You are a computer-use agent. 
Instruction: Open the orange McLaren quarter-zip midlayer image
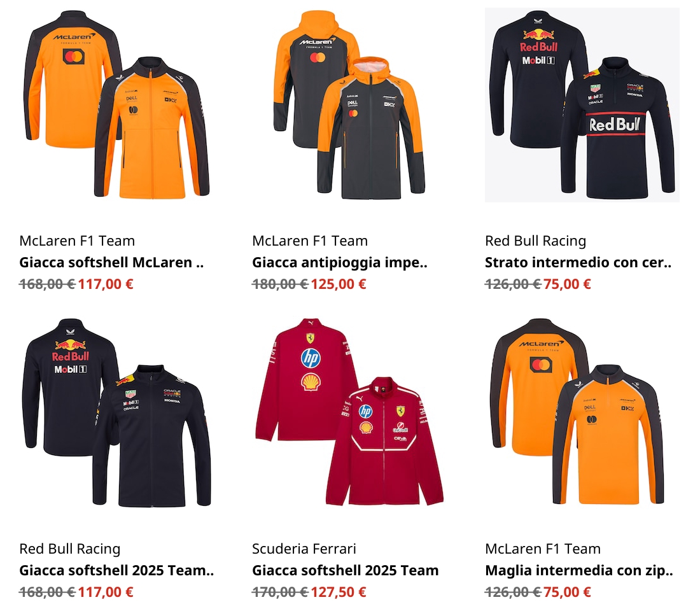coord(582,413)
